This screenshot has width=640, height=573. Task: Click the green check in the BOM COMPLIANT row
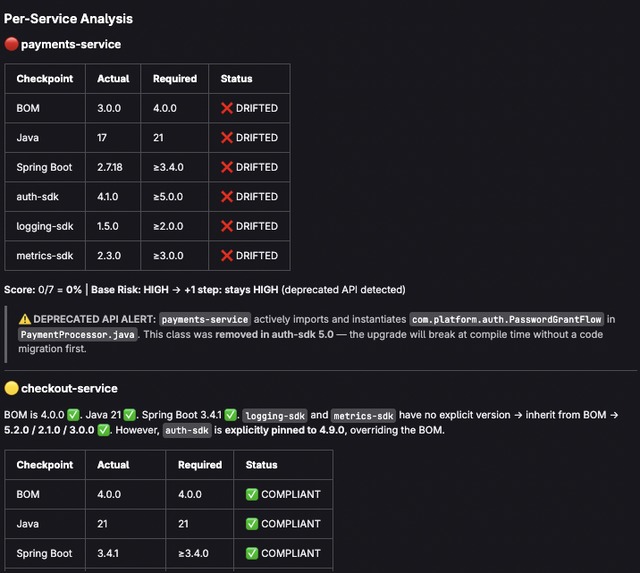point(252,494)
